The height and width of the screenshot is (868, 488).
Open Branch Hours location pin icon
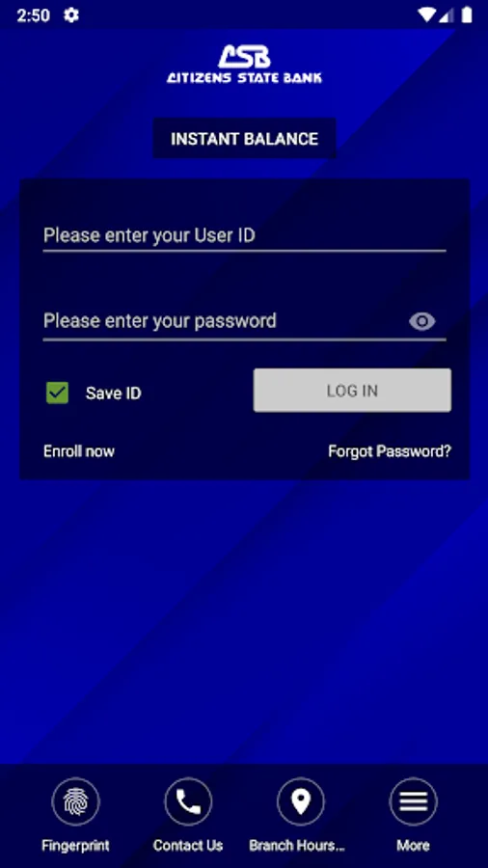tap(301, 801)
